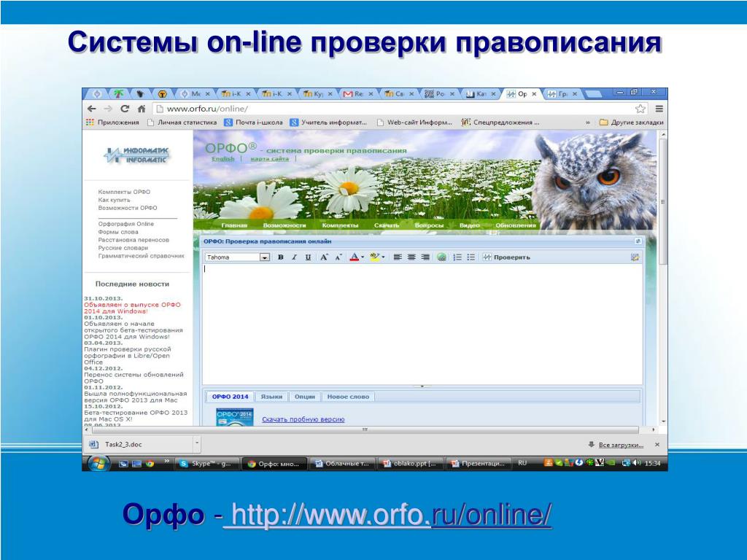
Task: Open the Видео navigation item
Action: pos(469,225)
